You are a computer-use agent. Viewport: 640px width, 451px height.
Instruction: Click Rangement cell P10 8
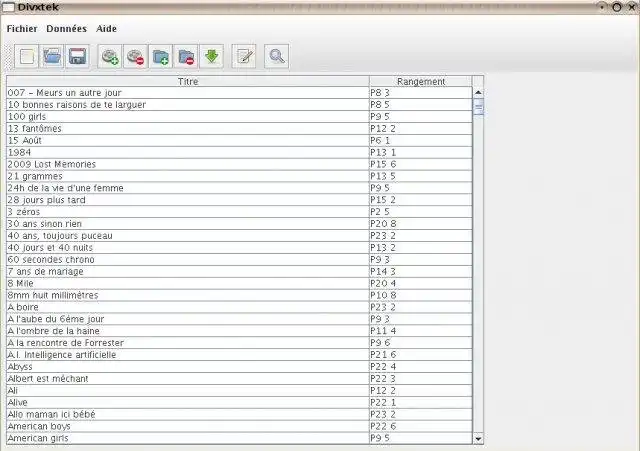coord(421,295)
